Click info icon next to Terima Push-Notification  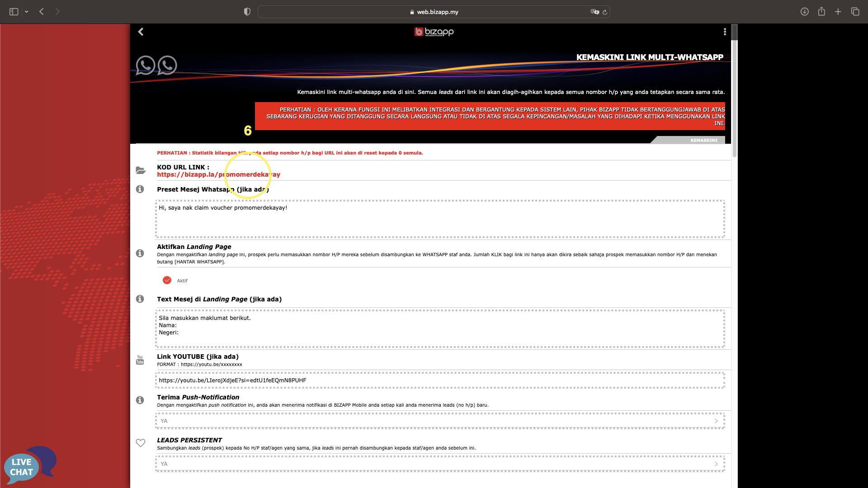coord(140,400)
